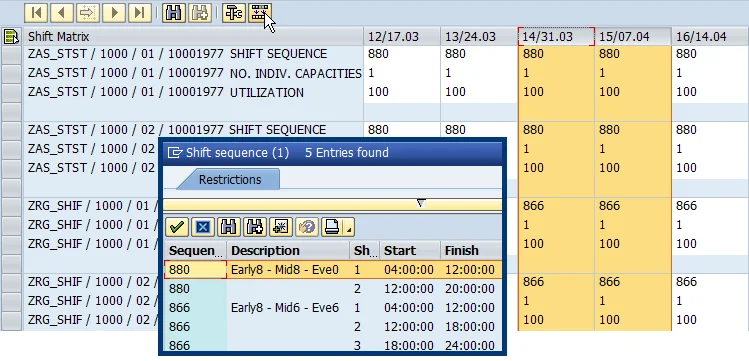Jump to last page using toolbar arrow
749x361 pixels.
coord(140,13)
